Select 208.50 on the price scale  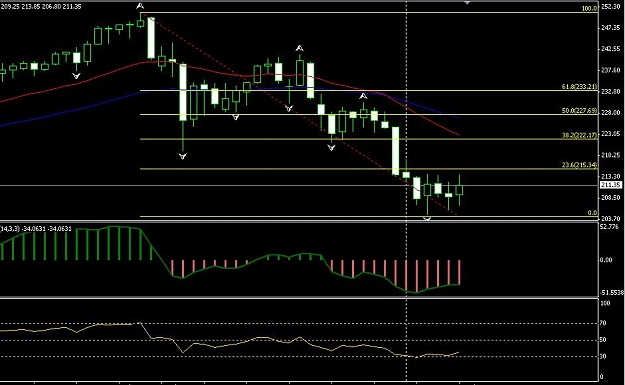(611, 197)
